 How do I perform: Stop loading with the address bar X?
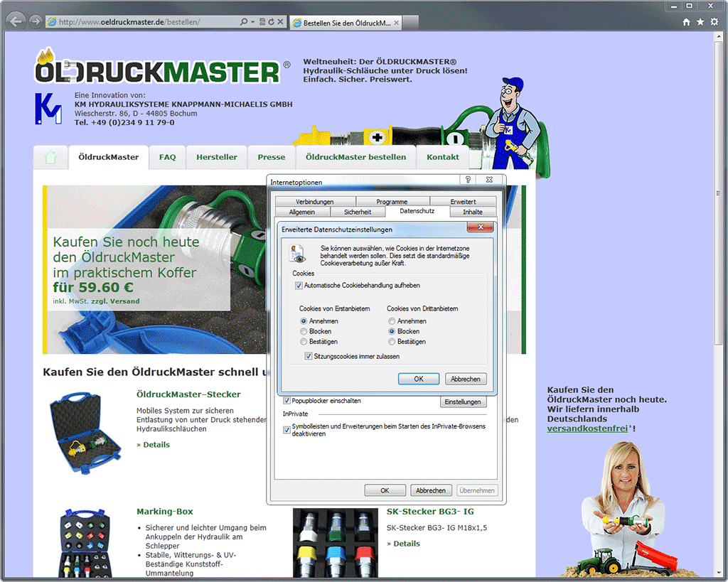(280, 22)
